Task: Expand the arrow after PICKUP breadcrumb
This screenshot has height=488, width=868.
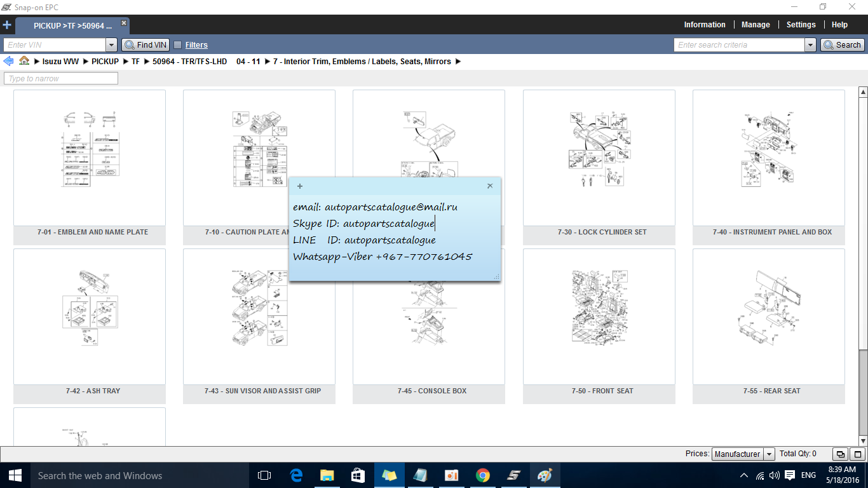Action: 125,62
